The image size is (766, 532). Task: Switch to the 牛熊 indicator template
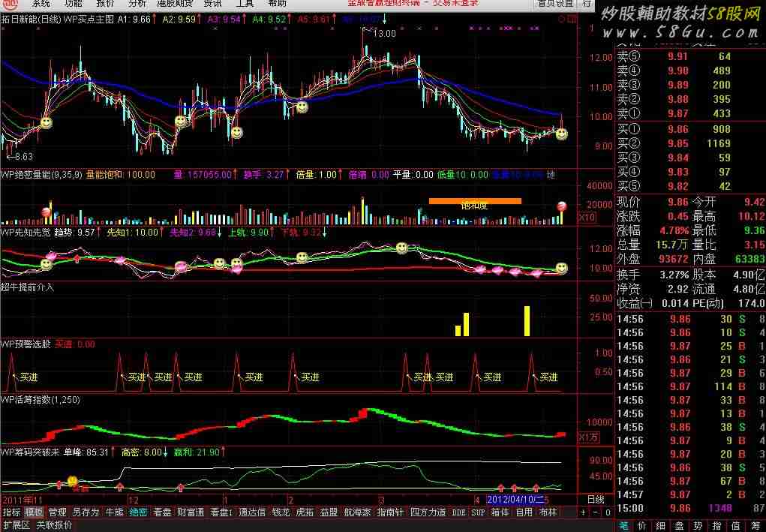pyautogui.click(x=115, y=512)
